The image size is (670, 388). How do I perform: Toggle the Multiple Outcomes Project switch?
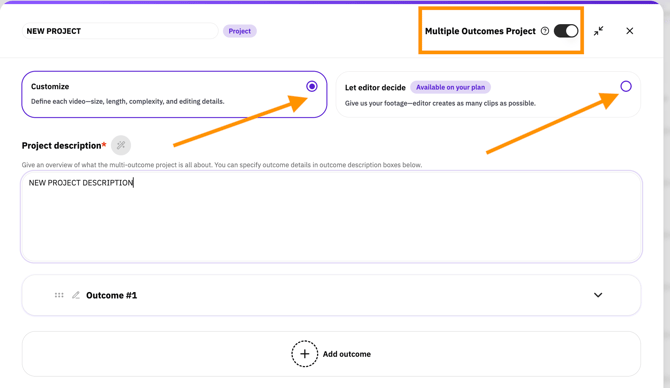click(x=566, y=31)
